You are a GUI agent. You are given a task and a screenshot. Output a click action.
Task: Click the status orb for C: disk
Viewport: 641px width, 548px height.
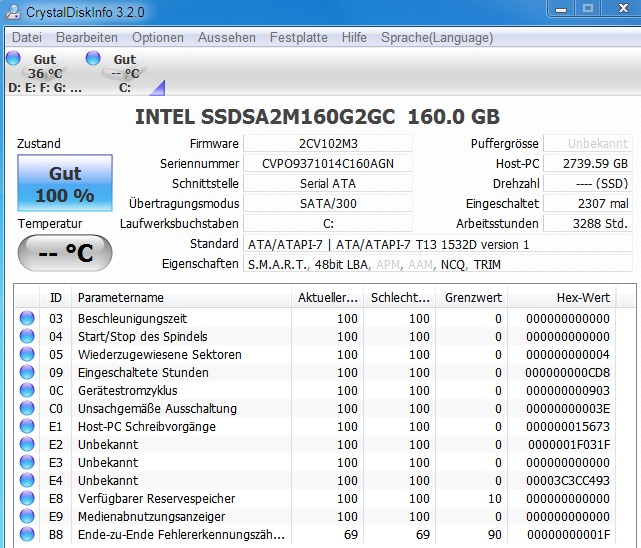click(93, 58)
